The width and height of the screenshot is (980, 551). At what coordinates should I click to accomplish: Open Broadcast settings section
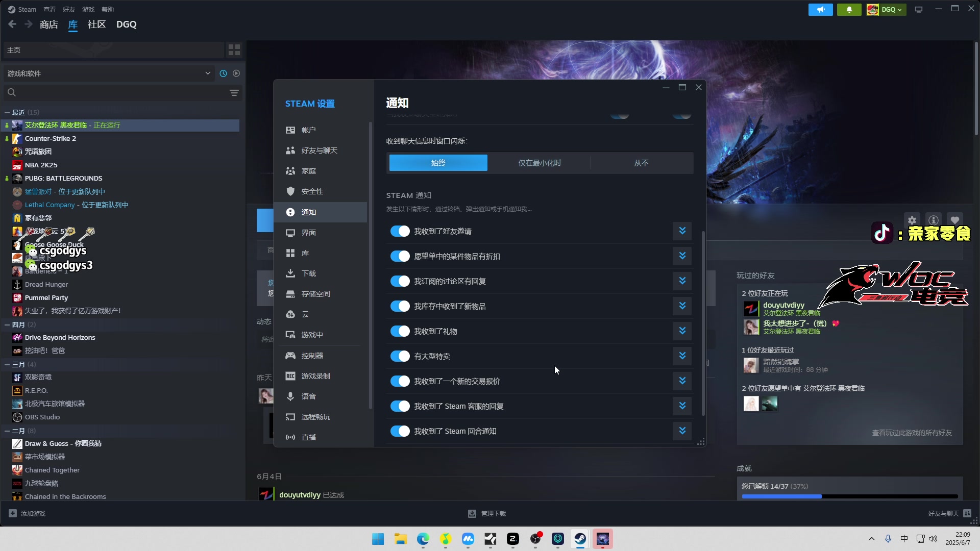(320, 437)
